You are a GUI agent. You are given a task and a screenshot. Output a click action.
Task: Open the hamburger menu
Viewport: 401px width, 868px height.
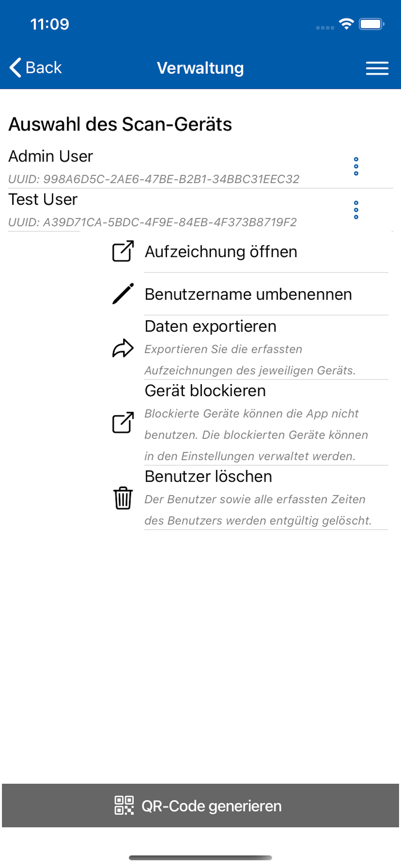(x=377, y=68)
